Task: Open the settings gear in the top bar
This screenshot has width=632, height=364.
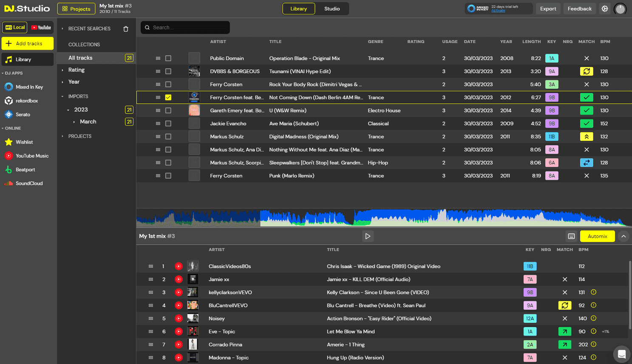Action: [x=605, y=8]
